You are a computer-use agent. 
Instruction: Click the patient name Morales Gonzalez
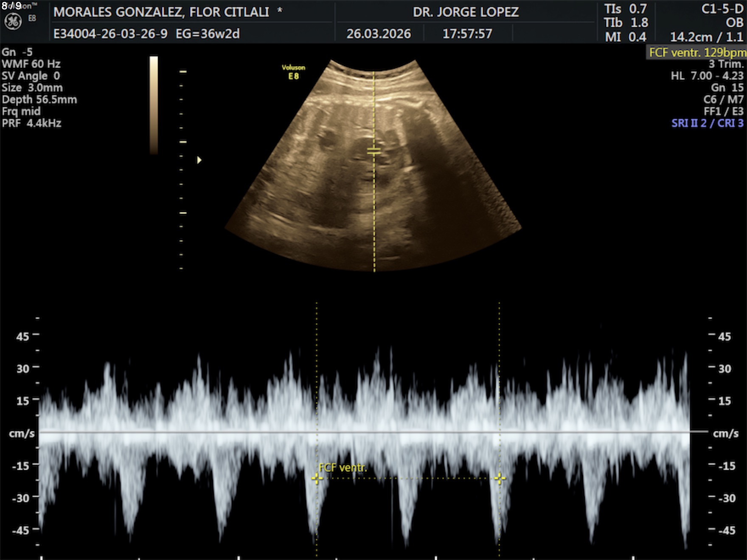pyautogui.click(x=161, y=12)
